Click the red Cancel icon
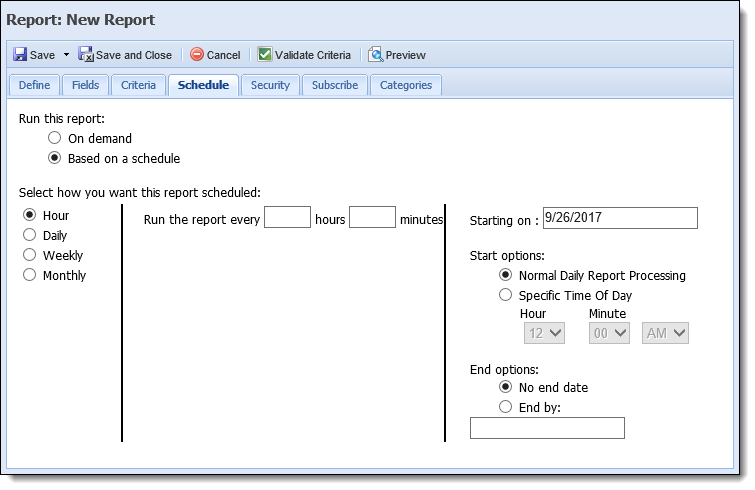755x490 pixels. click(x=196, y=54)
